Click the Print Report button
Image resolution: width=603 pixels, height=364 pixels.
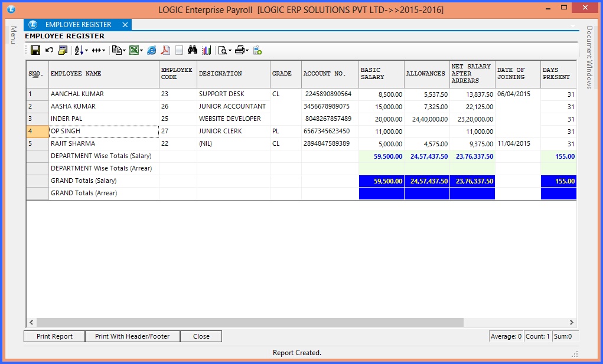point(53,336)
